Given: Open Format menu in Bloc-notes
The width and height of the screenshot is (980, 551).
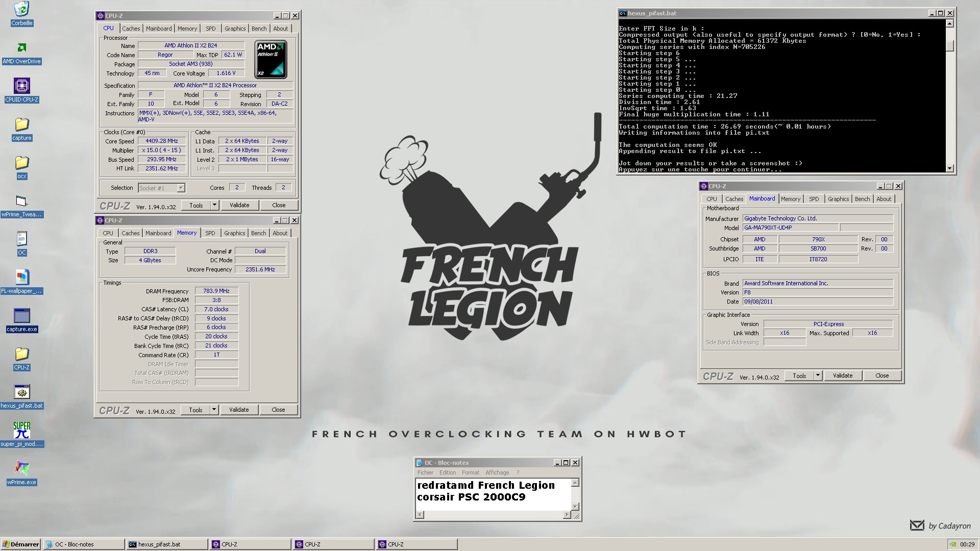Looking at the screenshot, I should (x=471, y=472).
